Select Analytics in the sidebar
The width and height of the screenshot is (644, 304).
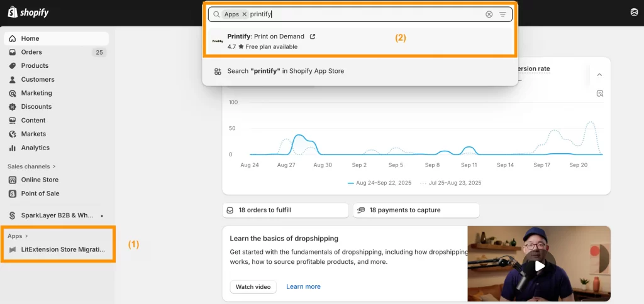tap(56, 148)
